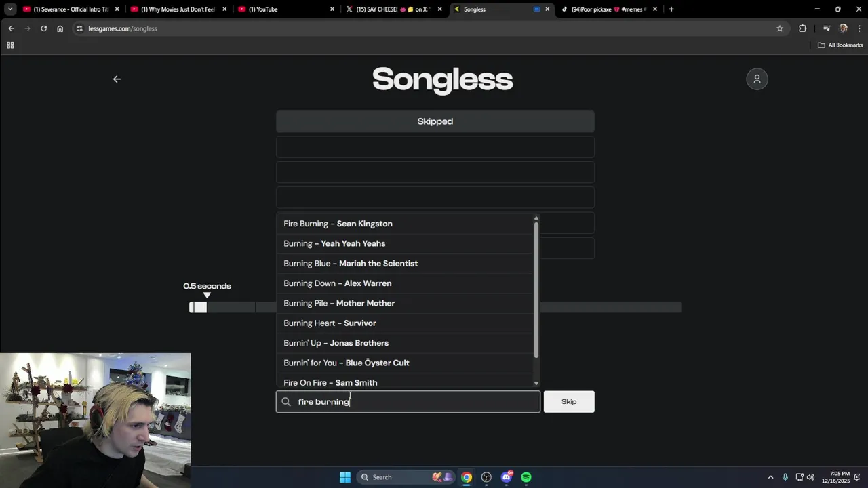868x488 pixels.
Task: Go back with the Songless page arrow
Action: point(117,79)
